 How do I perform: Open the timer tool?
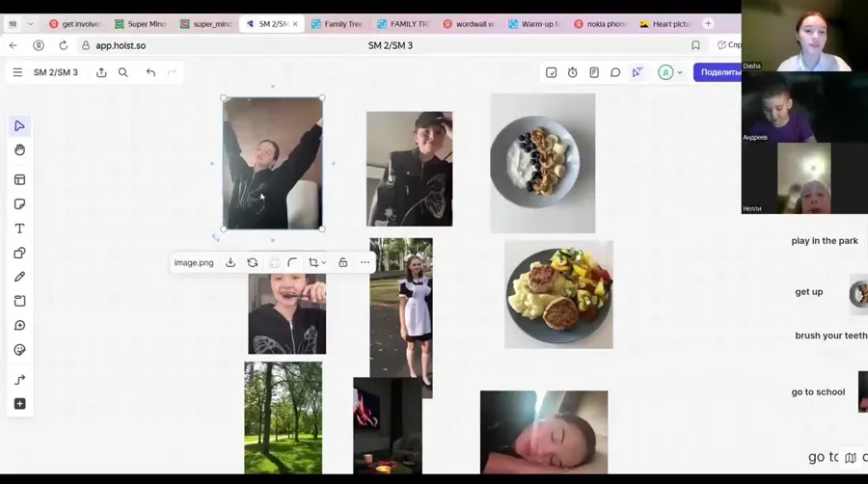point(572,72)
